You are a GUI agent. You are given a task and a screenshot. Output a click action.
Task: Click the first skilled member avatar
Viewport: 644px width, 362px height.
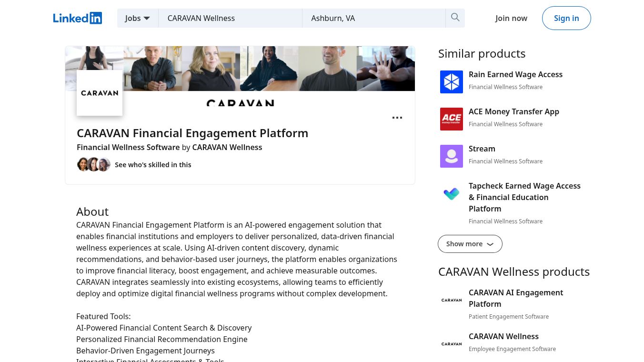point(83,164)
